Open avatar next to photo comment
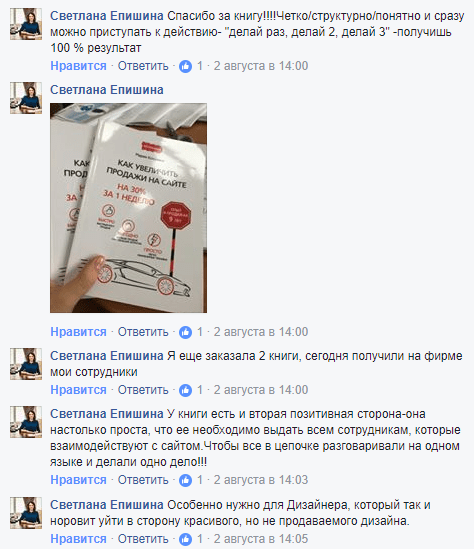 pos(26,98)
